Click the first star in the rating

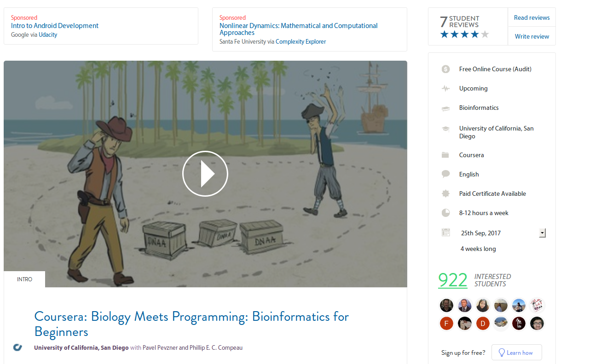(445, 34)
